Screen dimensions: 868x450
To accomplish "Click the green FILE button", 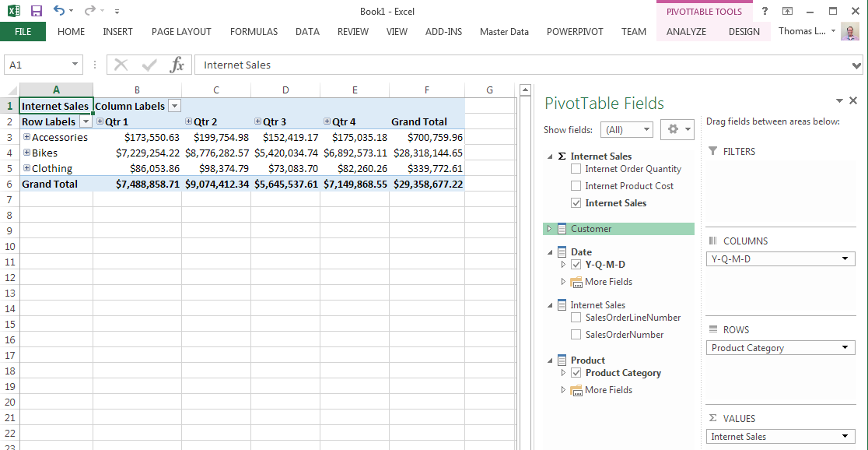I will [23, 32].
